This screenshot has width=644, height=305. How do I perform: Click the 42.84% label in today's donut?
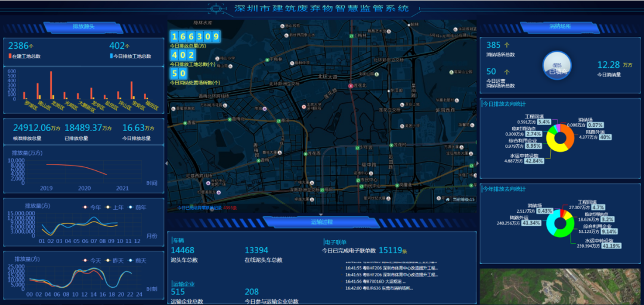[x=534, y=160]
